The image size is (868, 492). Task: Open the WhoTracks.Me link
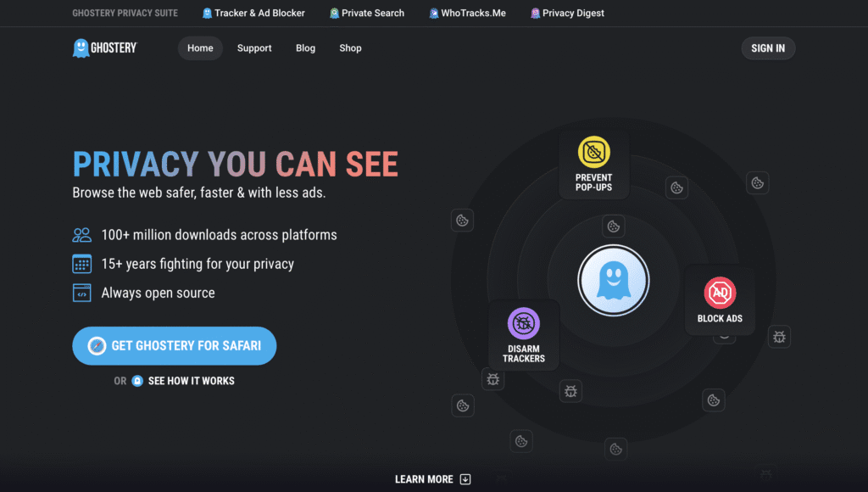[468, 14]
